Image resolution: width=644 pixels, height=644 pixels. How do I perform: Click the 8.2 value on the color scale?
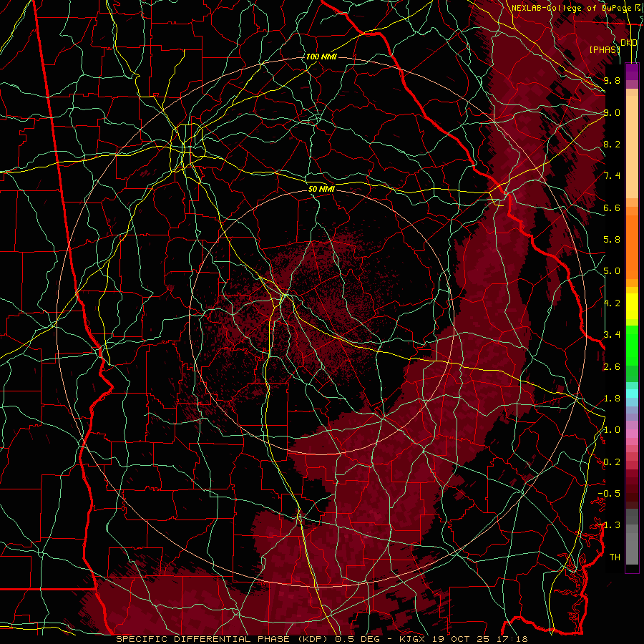[x=612, y=144]
